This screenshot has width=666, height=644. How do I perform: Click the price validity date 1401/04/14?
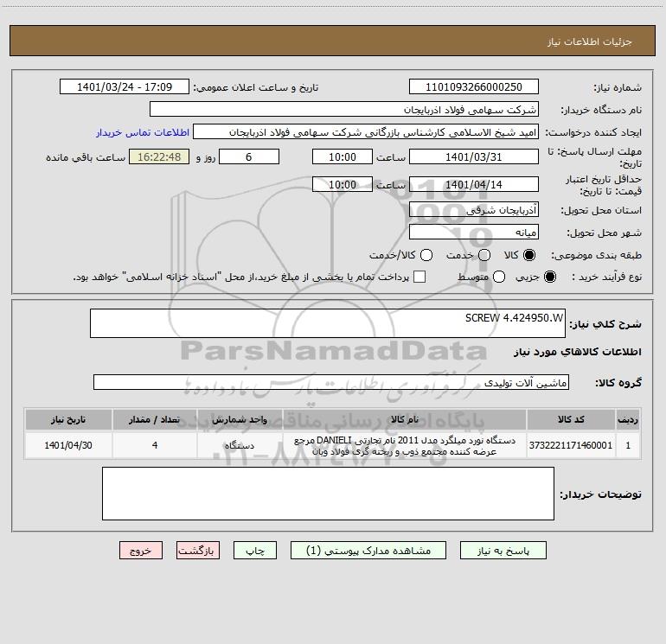click(x=474, y=185)
